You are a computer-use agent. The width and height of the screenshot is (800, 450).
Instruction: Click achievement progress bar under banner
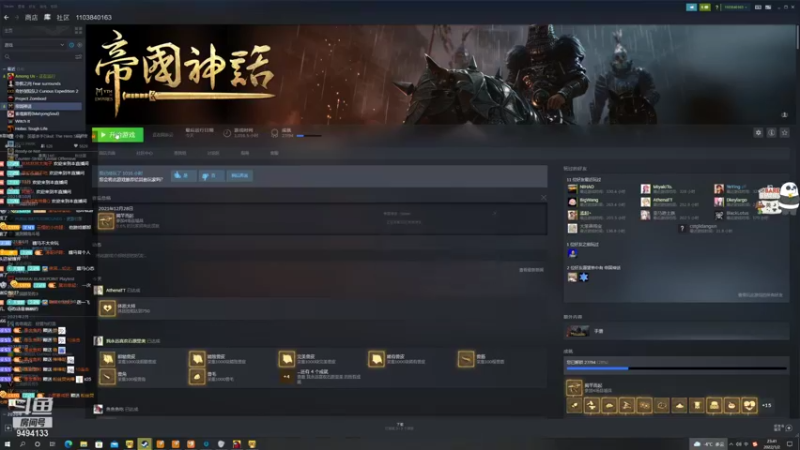(x=309, y=136)
